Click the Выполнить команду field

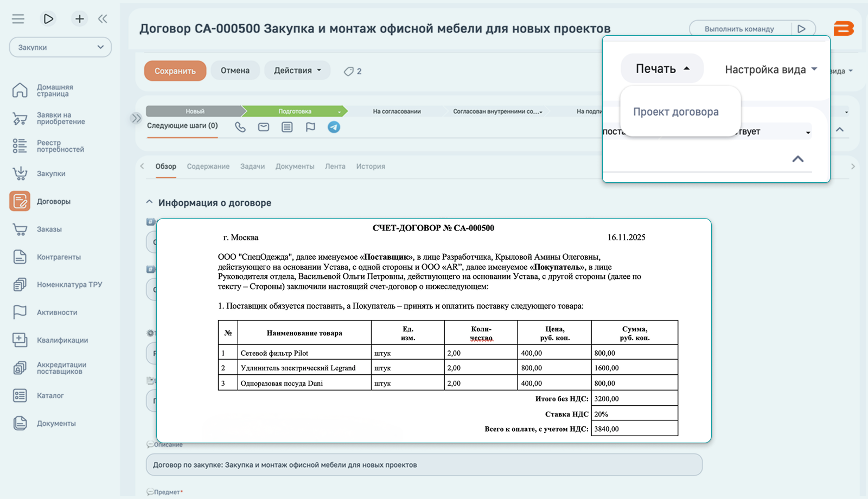[740, 29]
